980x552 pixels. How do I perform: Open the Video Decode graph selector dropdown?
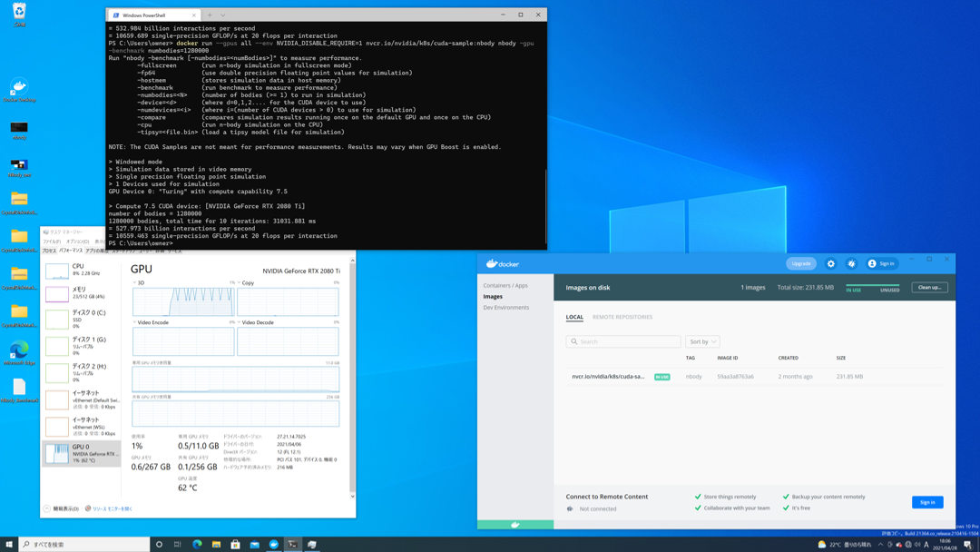[x=240, y=322]
